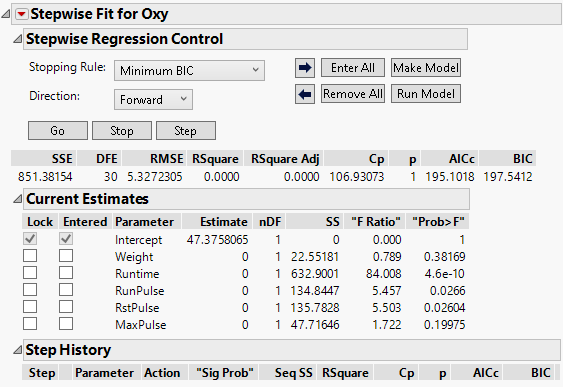This screenshot has height=387, width=563.
Task: Click the RstPulse F Ratio 5.503
Action: tap(387, 308)
